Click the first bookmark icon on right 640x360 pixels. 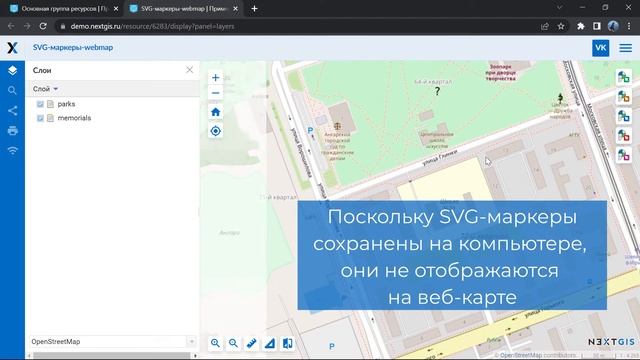pos(624,77)
